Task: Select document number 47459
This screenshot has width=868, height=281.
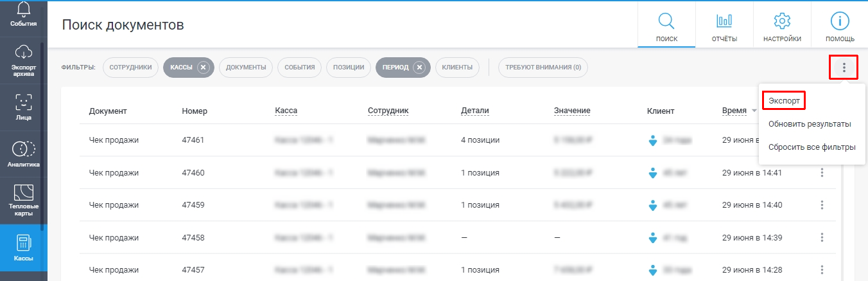Action: (193, 205)
